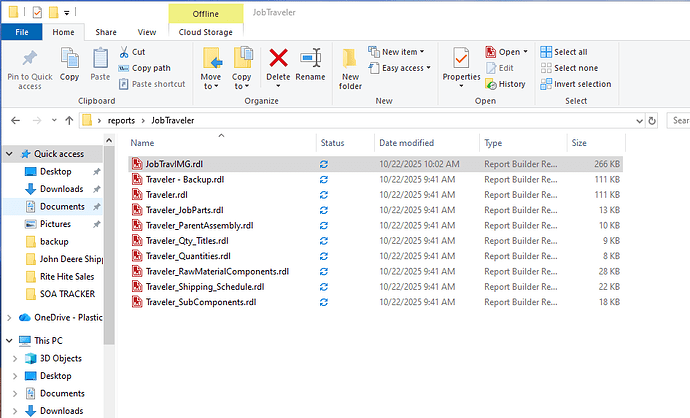This screenshot has height=418, width=690.
Task: Click sidebar scroll up arrow
Action: [109, 140]
